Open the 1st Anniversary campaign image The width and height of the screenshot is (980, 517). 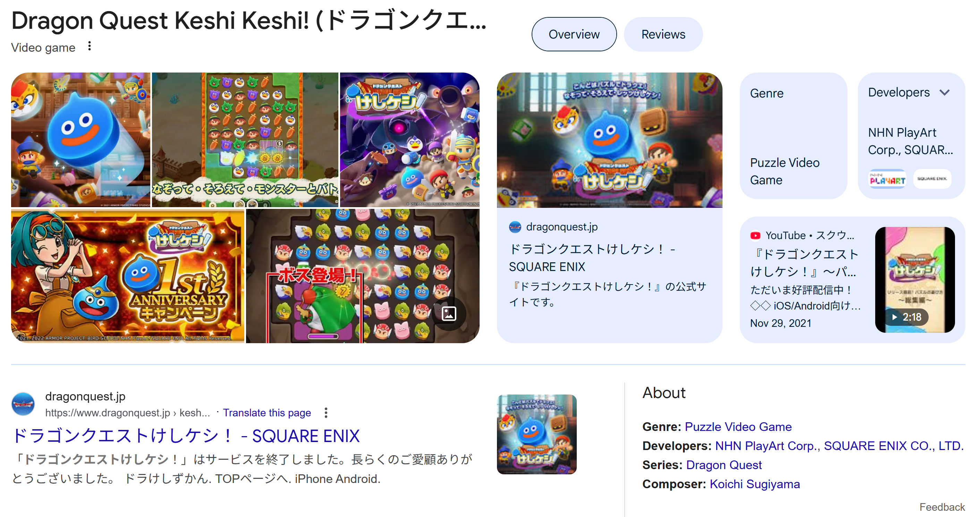point(127,276)
